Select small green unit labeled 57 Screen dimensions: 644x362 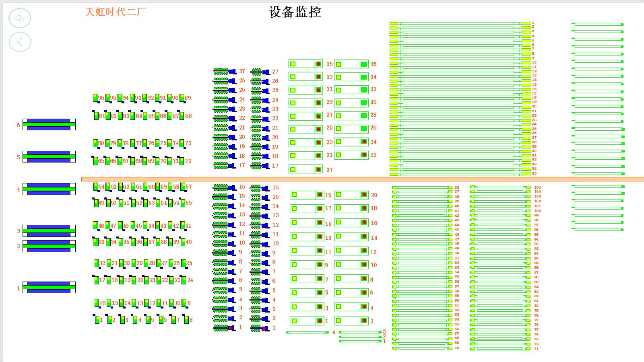(183, 187)
